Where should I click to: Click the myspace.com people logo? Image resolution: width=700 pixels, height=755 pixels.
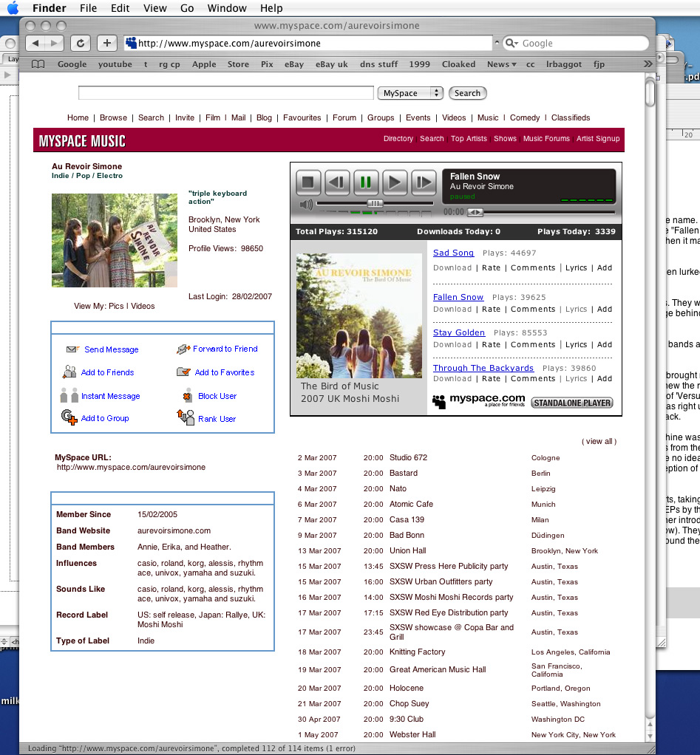click(439, 402)
